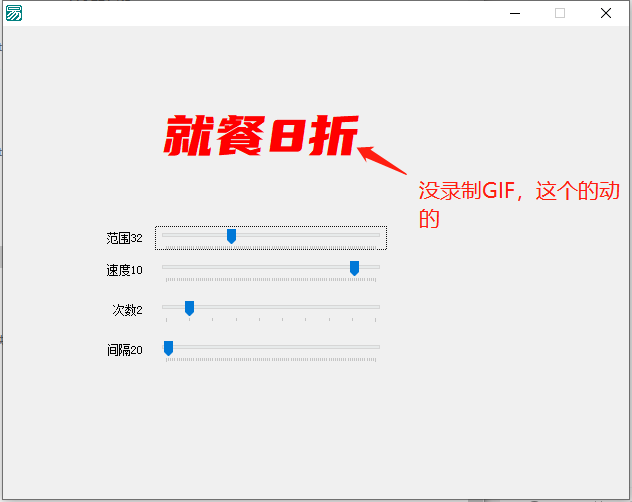Click the red arrow annotation
Image resolution: width=632 pixels, height=502 pixels.
pyautogui.click(x=383, y=162)
